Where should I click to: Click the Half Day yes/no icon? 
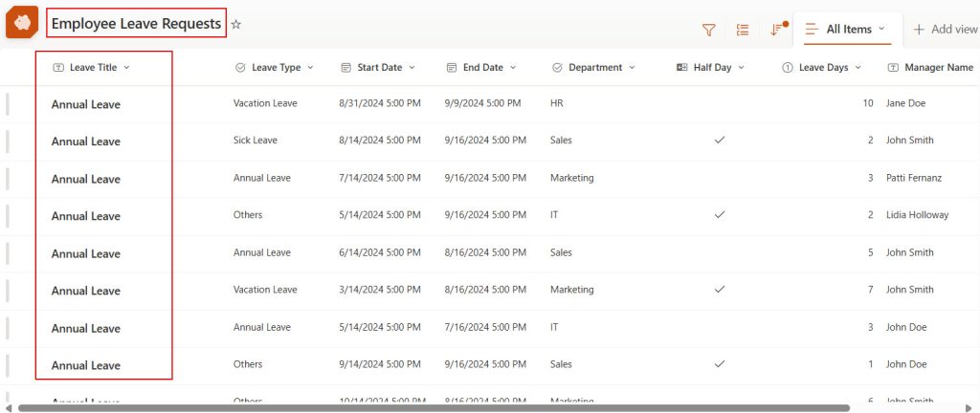click(x=681, y=67)
